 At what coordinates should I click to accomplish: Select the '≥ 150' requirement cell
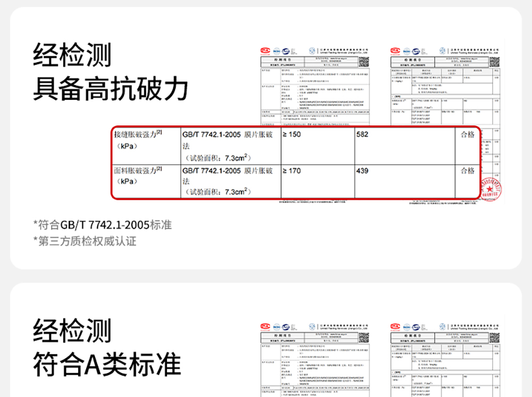coord(318,146)
